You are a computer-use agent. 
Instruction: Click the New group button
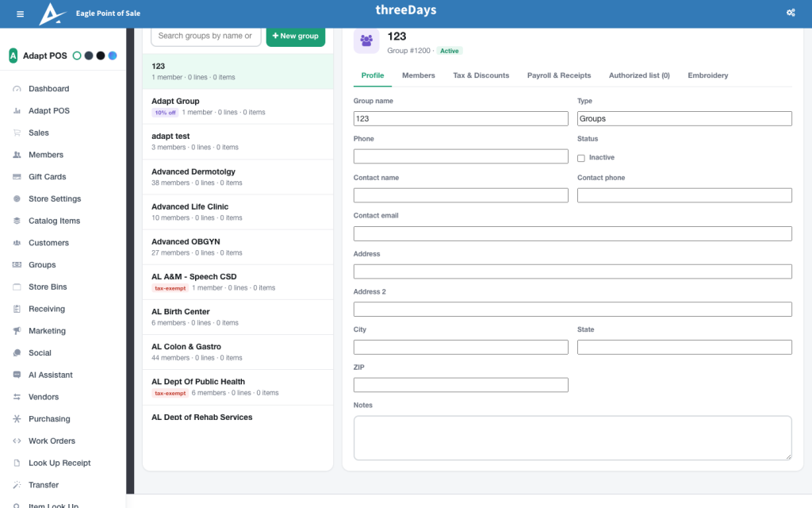coord(296,36)
